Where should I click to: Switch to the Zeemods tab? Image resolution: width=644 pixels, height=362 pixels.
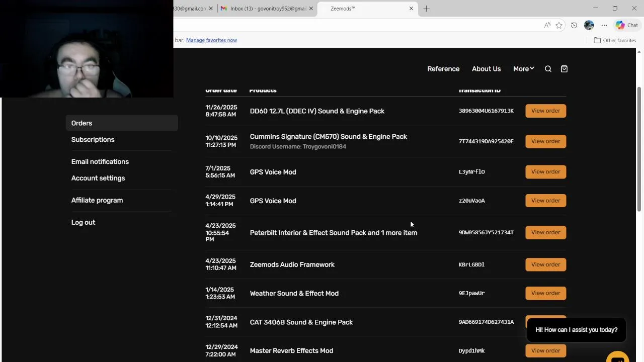point(367,9)
